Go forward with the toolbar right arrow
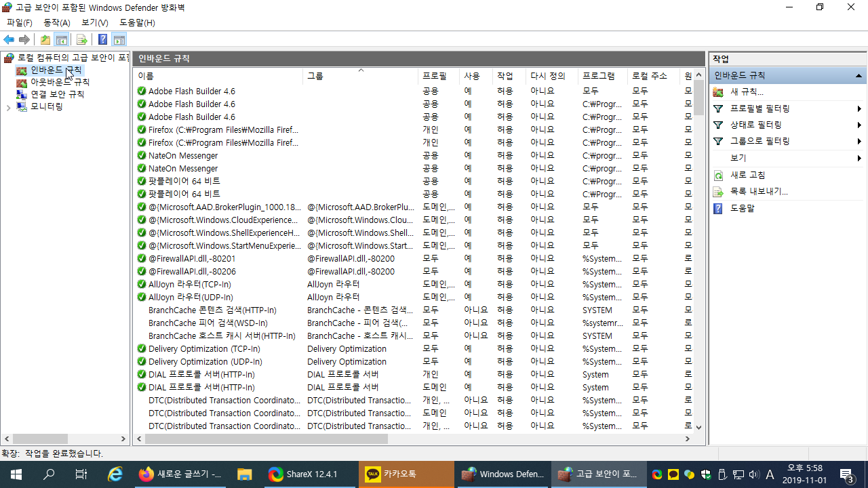Screen dimensions: 868x488 [x=24, y=40]
